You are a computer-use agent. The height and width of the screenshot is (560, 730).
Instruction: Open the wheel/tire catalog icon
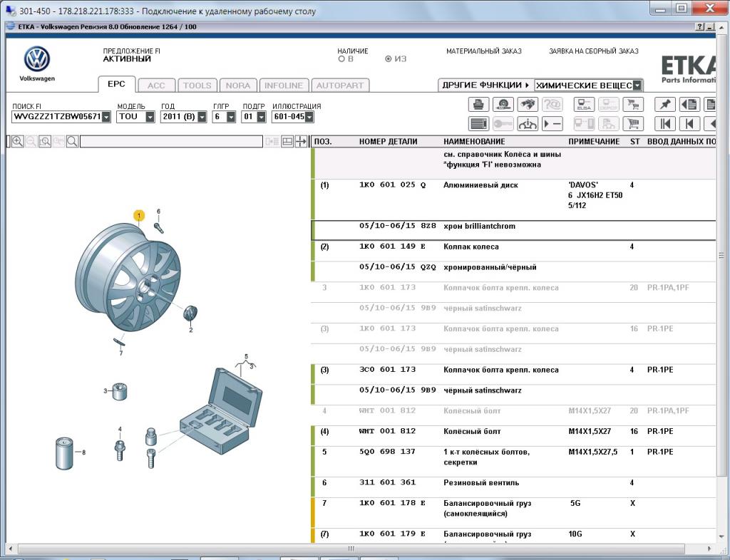click(x=503, y=104)
